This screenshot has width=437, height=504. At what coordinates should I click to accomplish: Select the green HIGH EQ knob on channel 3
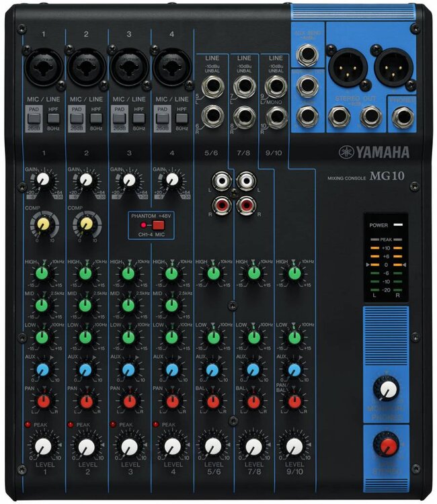[x=128, y=273]
